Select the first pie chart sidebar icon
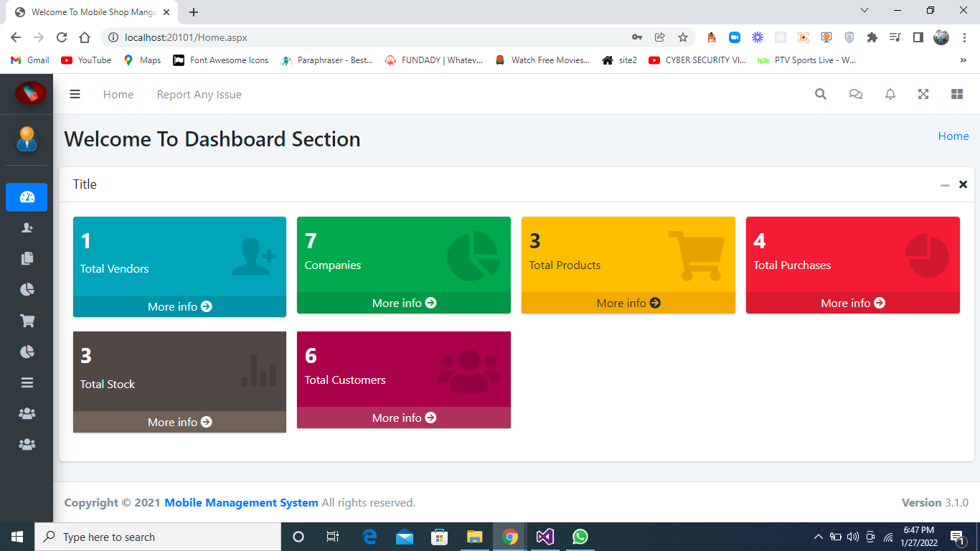 (x=26, y=289)
